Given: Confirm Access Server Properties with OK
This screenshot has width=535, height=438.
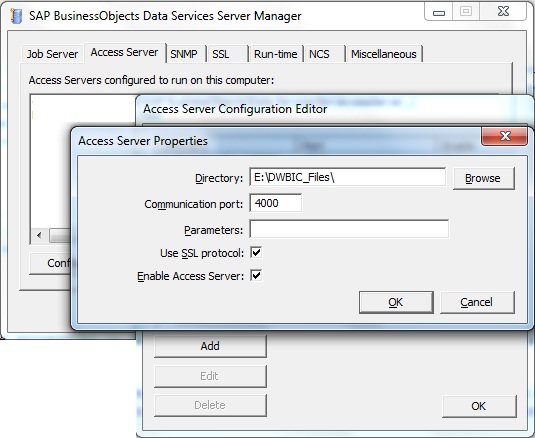Looking at the screenshot, I should click(x=396, y=302).
